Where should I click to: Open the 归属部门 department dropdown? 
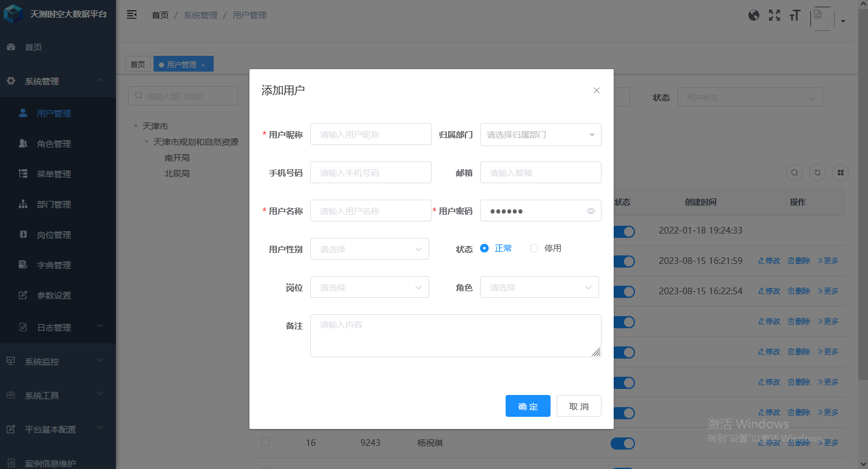tap(540, 134)
